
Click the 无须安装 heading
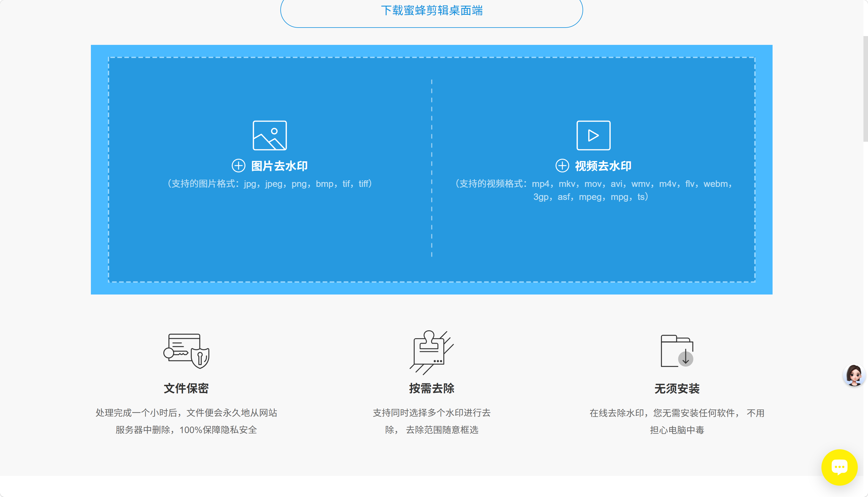point(677,389)
